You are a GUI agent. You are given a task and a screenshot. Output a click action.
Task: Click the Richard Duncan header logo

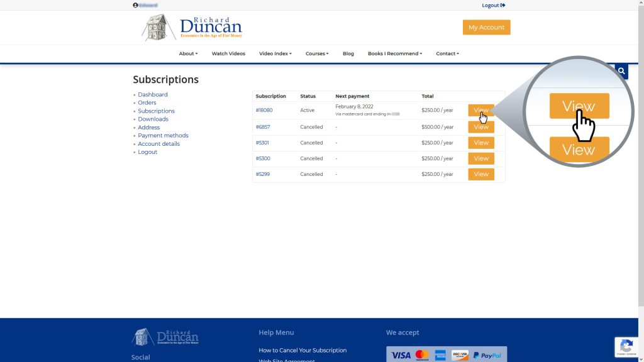pos(192,28)
